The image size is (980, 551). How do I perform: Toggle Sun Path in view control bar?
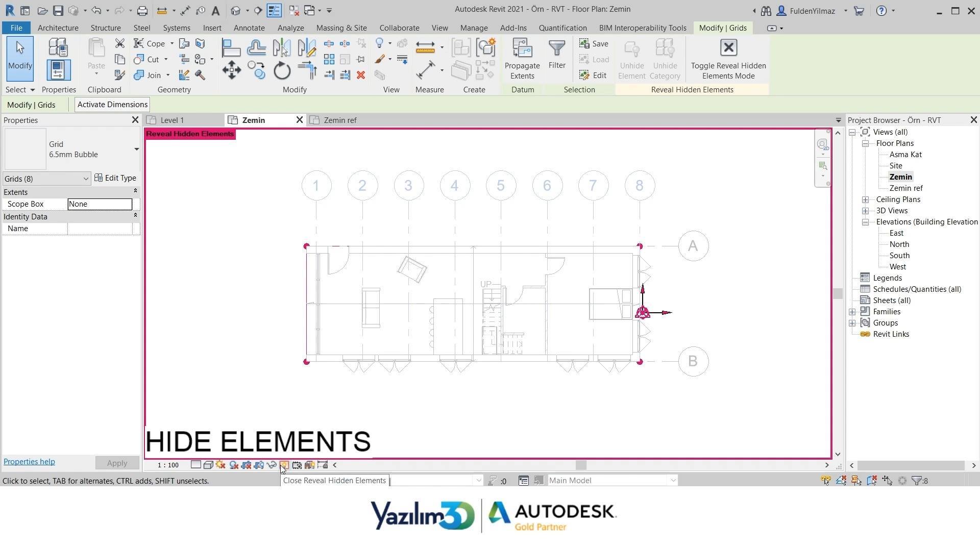[x=220, y=465]
